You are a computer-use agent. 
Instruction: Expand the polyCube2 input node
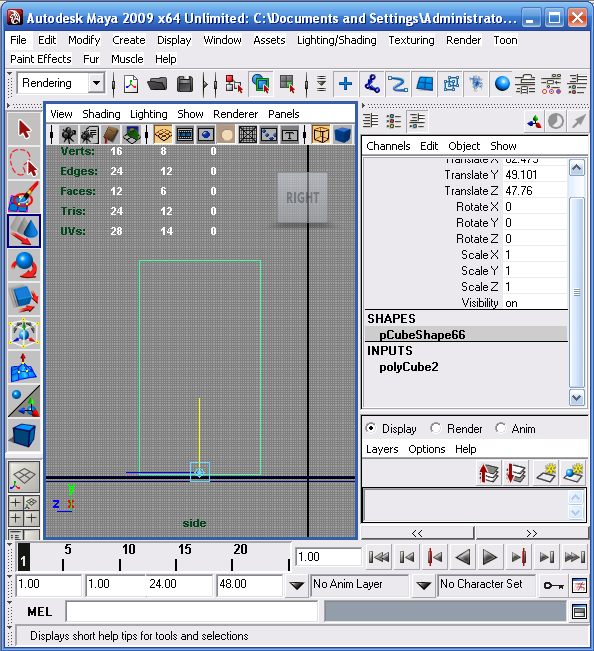[x=409, y=367]
